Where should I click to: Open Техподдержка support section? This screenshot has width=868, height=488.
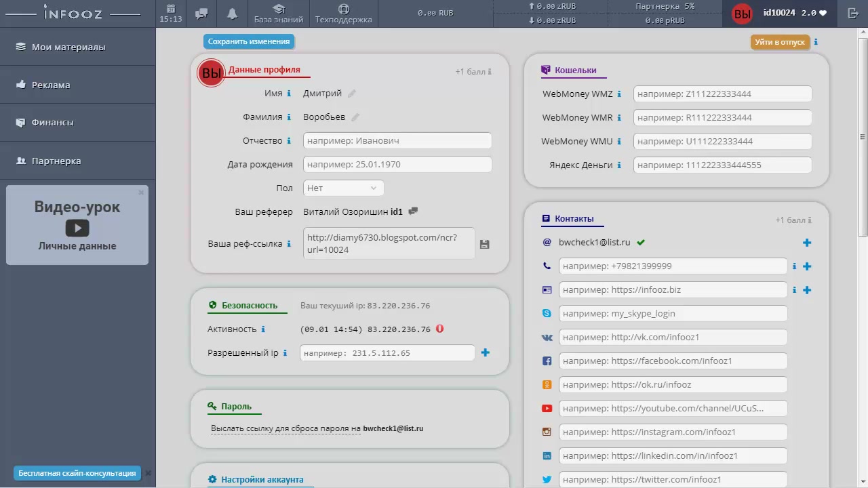click(x=344, y=14)
